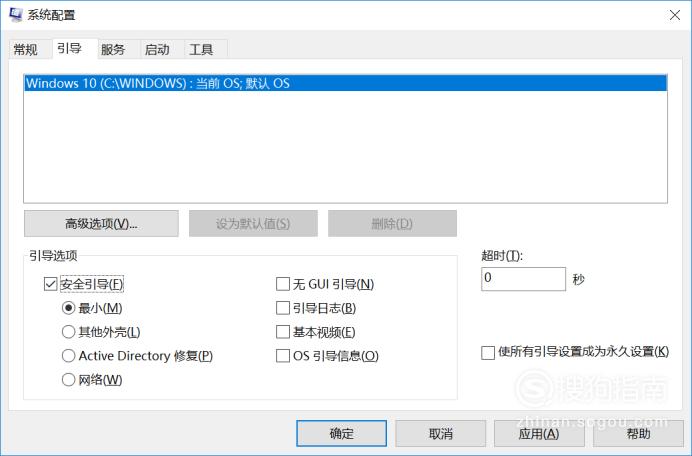
Task: Select the Windows 10 boot entry
Action: pyautogui.click(x=346, y=83)
